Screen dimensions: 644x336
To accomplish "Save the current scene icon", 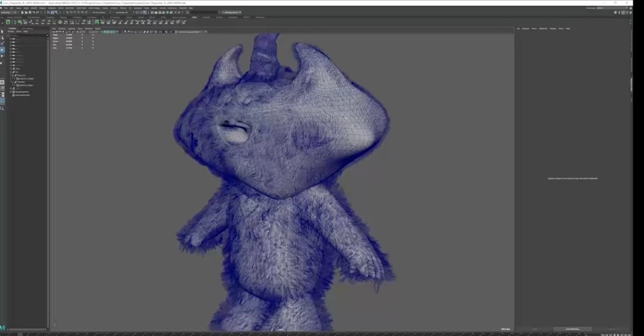I will coord(30,12).
